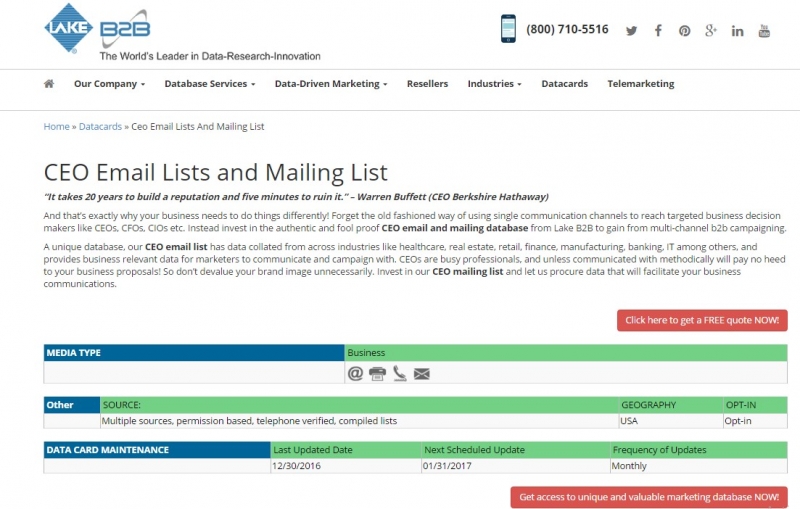This screenshot has width=800, height=509.
Task: Click the Business table cell
Action: point(566,353)
